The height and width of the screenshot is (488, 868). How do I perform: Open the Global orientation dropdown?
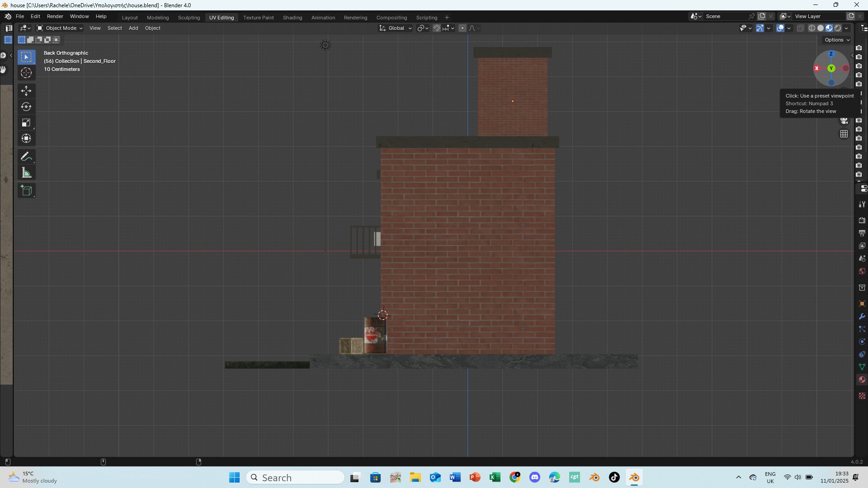point(396,28)
